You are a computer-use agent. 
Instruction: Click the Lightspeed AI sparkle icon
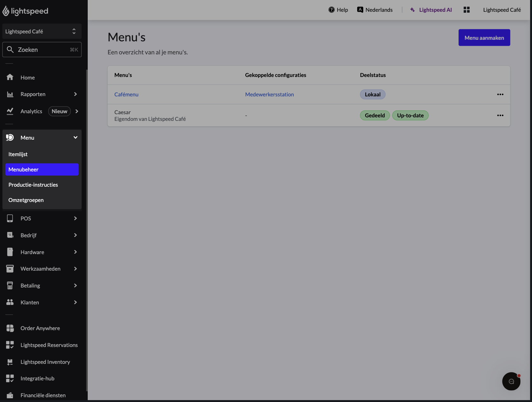[x=413, y=10]
